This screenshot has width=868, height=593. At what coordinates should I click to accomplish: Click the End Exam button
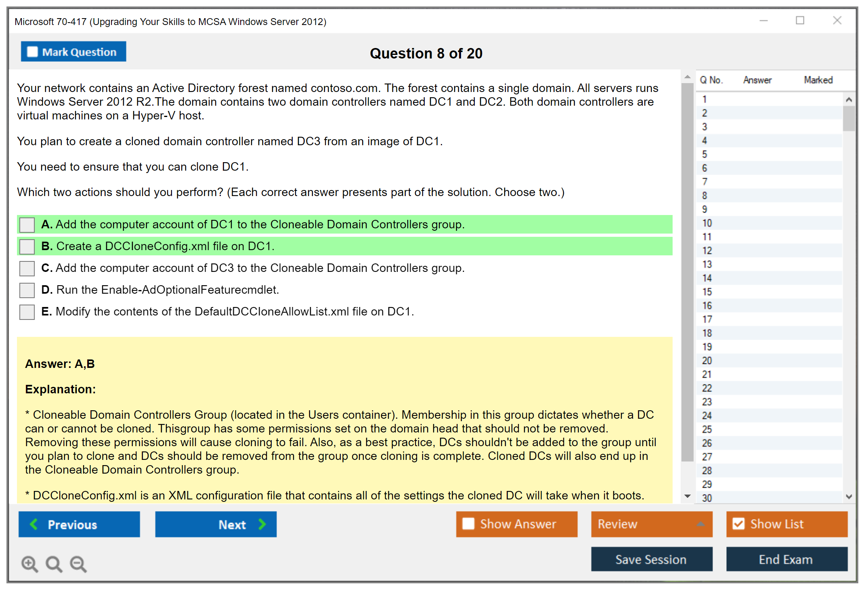point(786,559)
